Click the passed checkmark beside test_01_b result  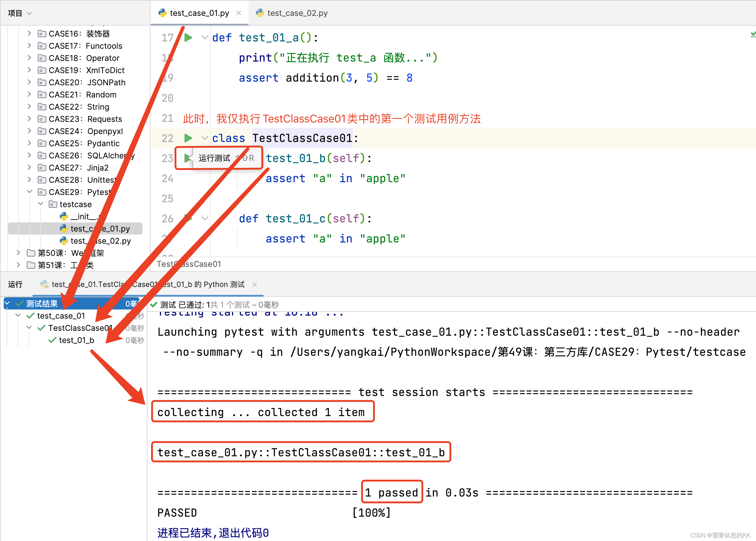[52, 340]
